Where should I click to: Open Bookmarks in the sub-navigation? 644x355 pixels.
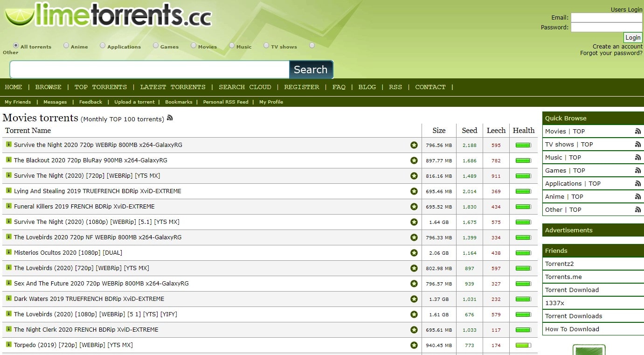coord(179,102)
